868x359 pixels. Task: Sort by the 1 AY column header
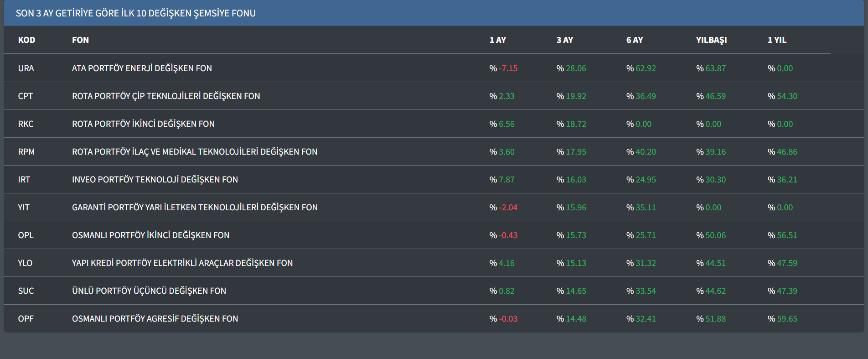[497, 40]
